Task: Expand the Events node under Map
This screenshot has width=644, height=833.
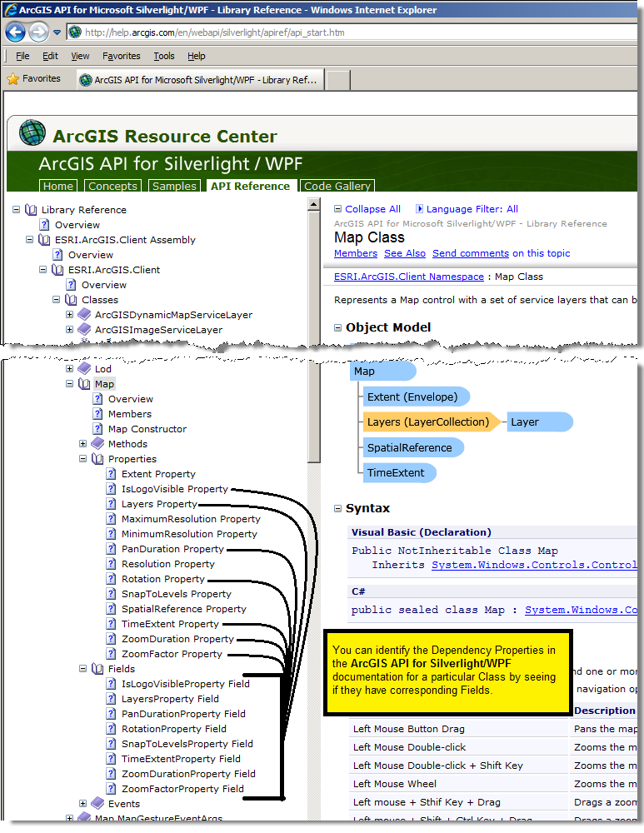Action: (82, 803)
